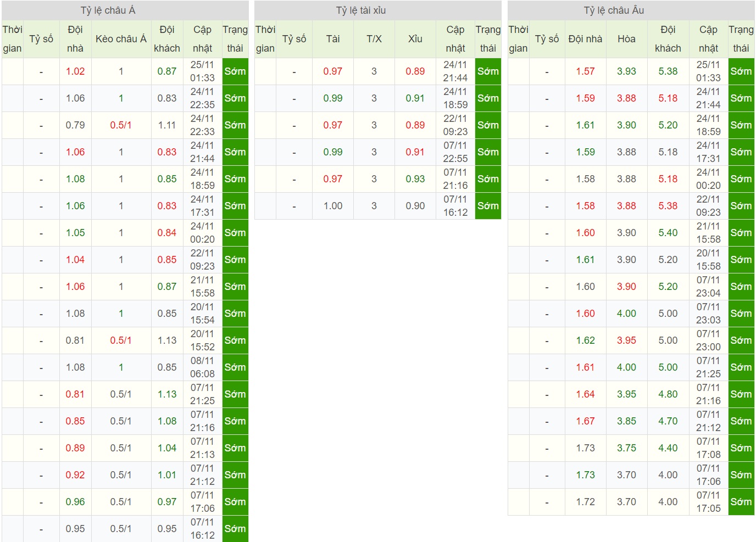This screenshot has width=756, height=542.
Task: Select draw odds value 3.85
Action: [626, 421]
